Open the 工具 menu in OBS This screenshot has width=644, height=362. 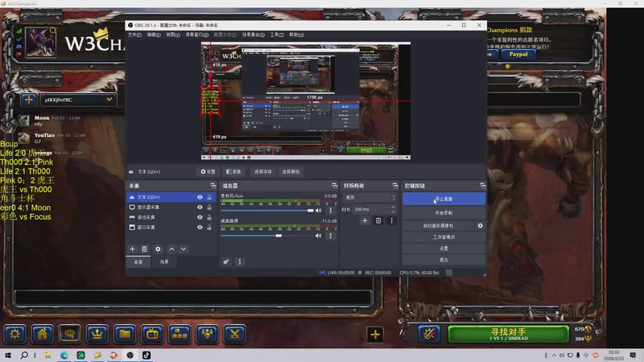pyautogui.click(x=277, y=35)
